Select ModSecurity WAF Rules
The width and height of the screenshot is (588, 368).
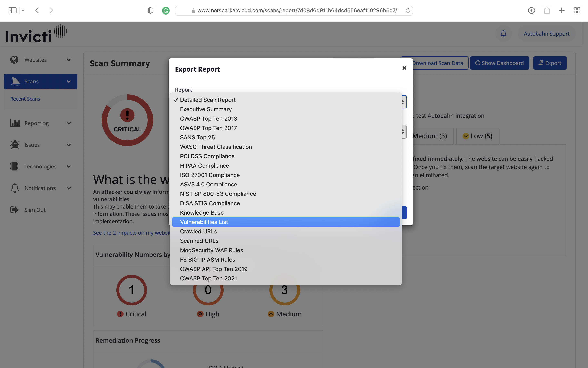286,250
